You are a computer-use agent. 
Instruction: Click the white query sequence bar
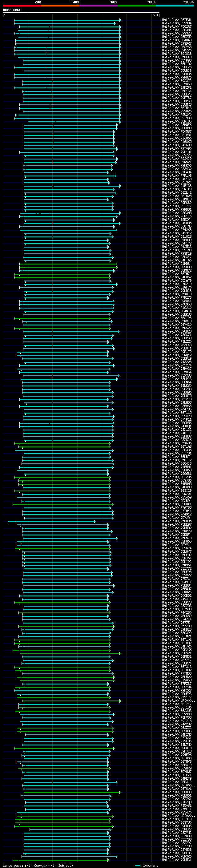click(81, 12)
